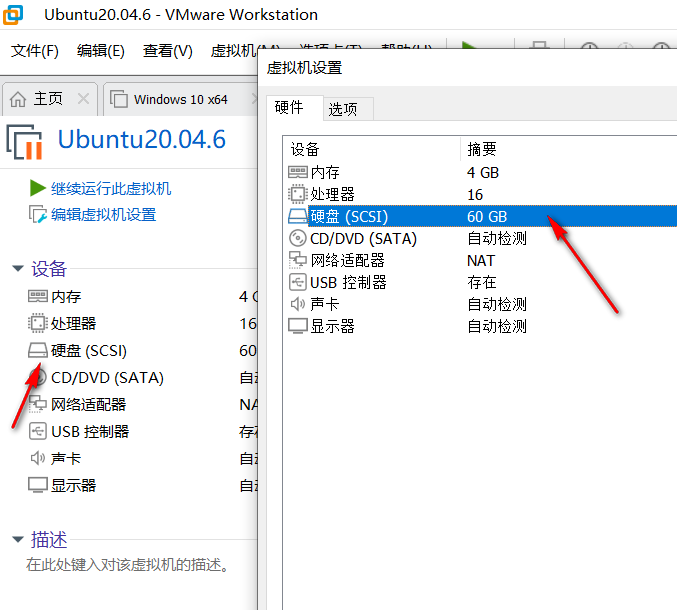Select 网络适配器 label in settings dialog
Screen dimensions: 677x610
(x=348, y=260)
